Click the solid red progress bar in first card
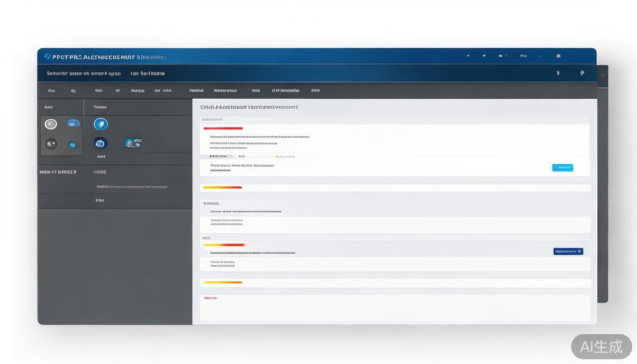The width and height of the screenshot is (637, 364). click(x=223, y=128)
